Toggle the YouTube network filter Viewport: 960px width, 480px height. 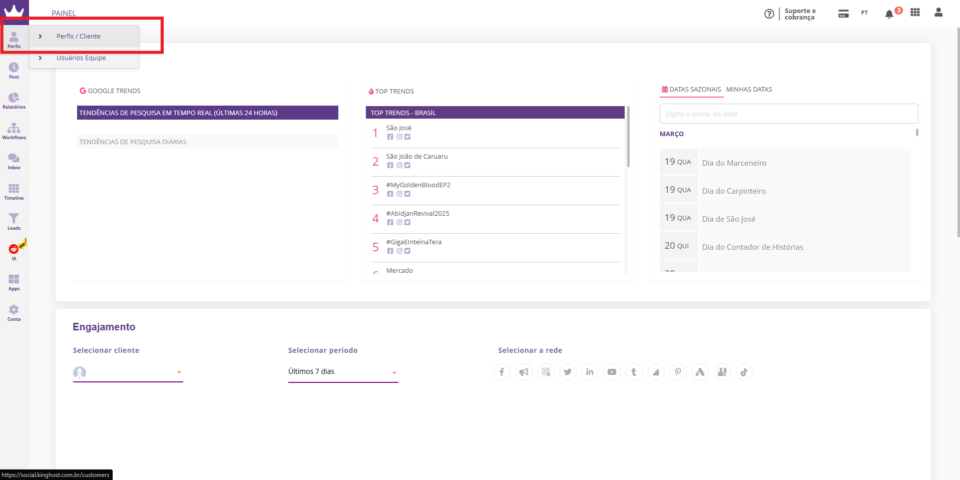[x=612, y=372]
